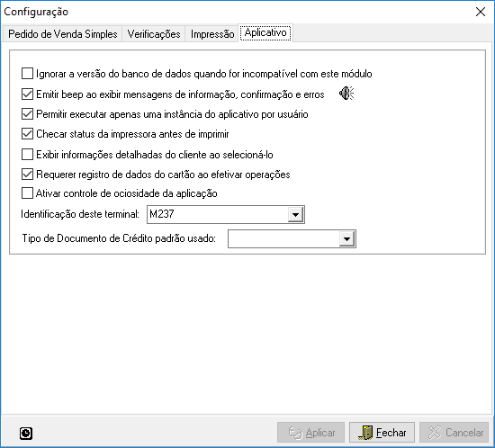Click the Fechar button
The height and width of the screenshot is (448, 495).
click(x=382, y=433)
